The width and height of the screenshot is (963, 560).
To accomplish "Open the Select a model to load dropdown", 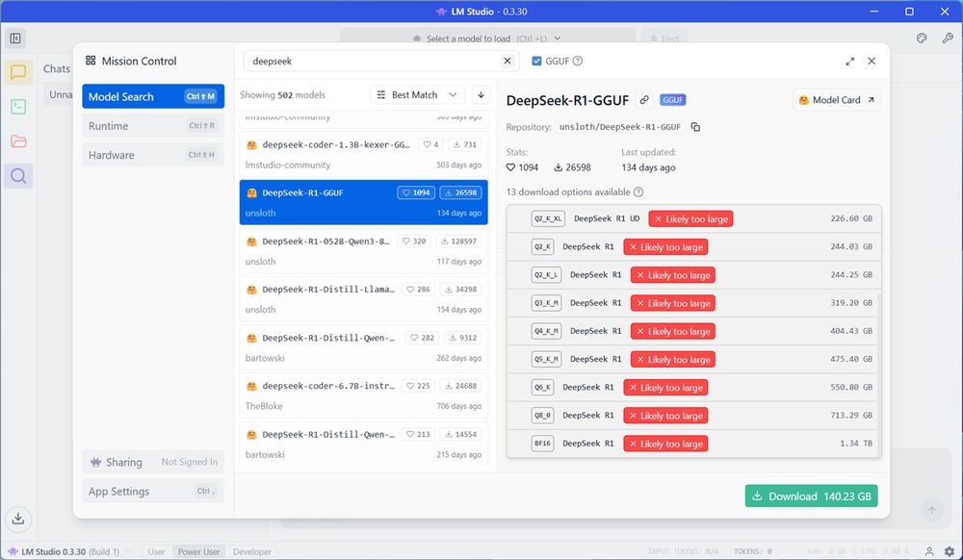I will (487, 38).
